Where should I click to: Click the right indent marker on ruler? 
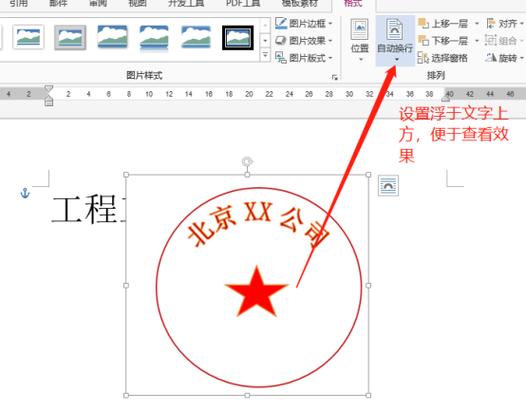446,98
